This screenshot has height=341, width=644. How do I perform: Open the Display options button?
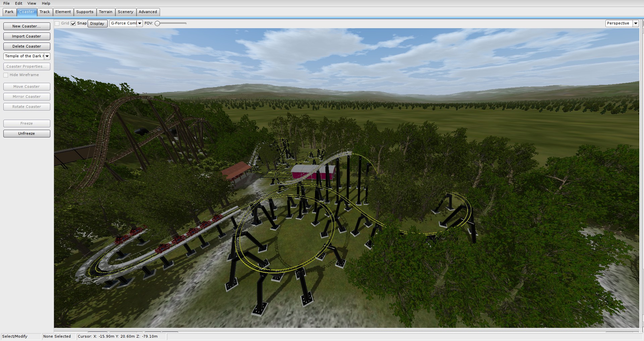[97, 23]
